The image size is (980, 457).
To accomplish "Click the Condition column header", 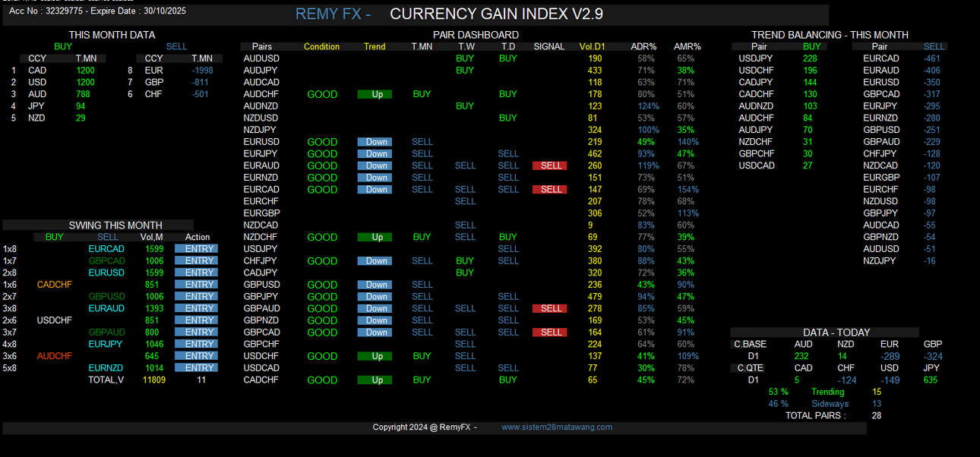I will pyautogui.click(x=322, y=46).
